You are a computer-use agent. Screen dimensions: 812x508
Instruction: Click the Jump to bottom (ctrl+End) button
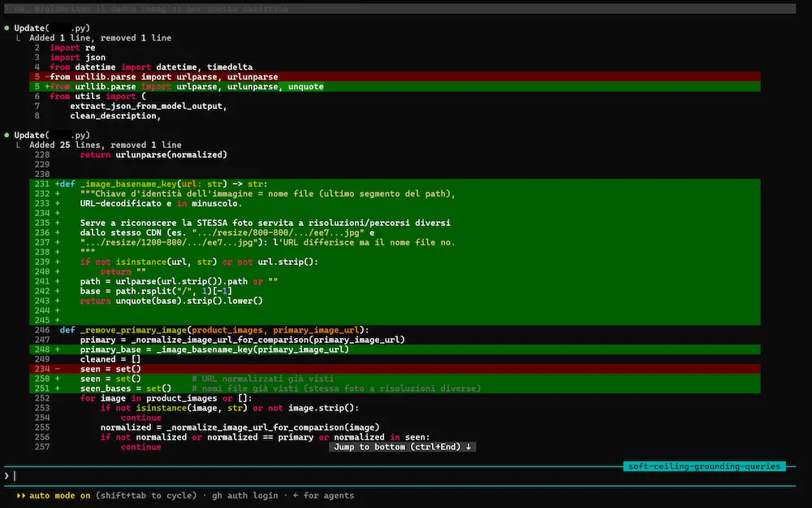point(403,447)
